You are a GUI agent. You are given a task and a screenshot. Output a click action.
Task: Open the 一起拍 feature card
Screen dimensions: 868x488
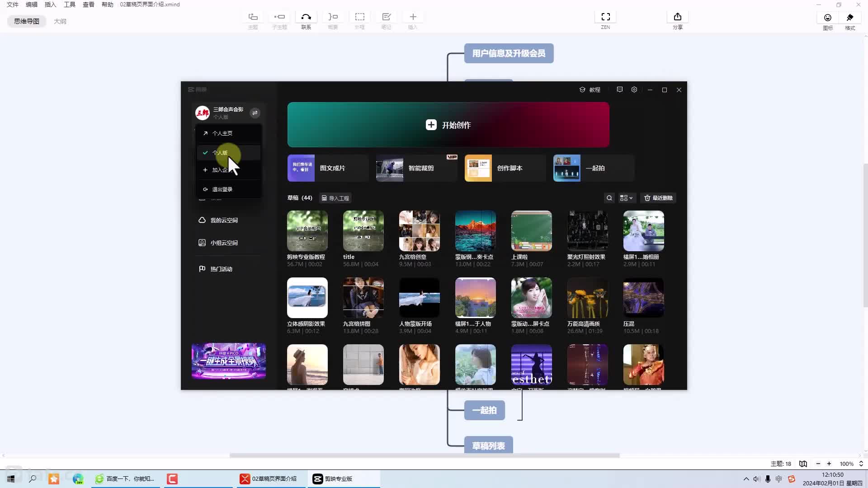pos(594,168)
